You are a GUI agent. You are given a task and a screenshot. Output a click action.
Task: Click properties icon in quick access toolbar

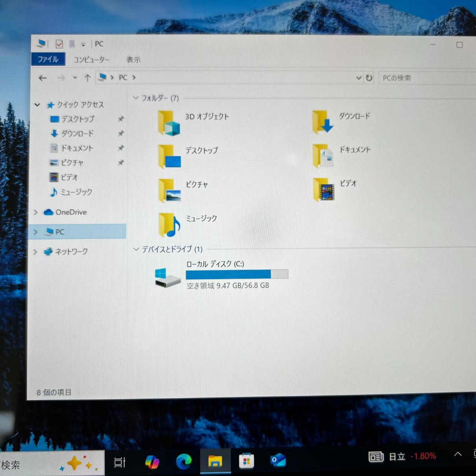[59, 44]
